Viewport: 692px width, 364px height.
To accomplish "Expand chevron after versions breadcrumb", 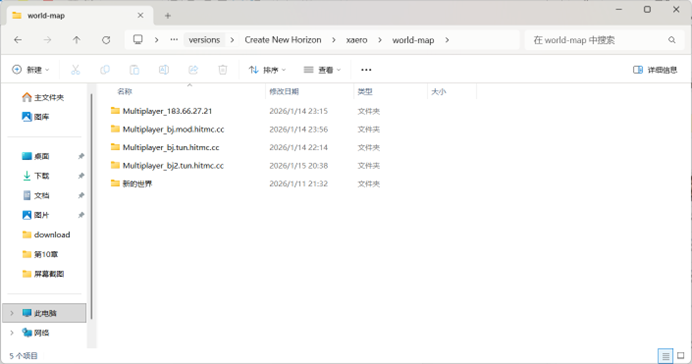I will (x=232, y=40).
